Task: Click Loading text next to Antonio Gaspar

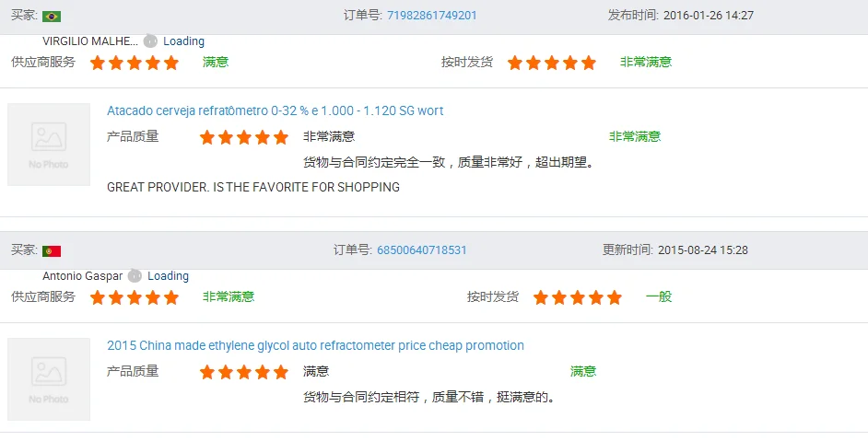Action: click(x=169, y=276)
